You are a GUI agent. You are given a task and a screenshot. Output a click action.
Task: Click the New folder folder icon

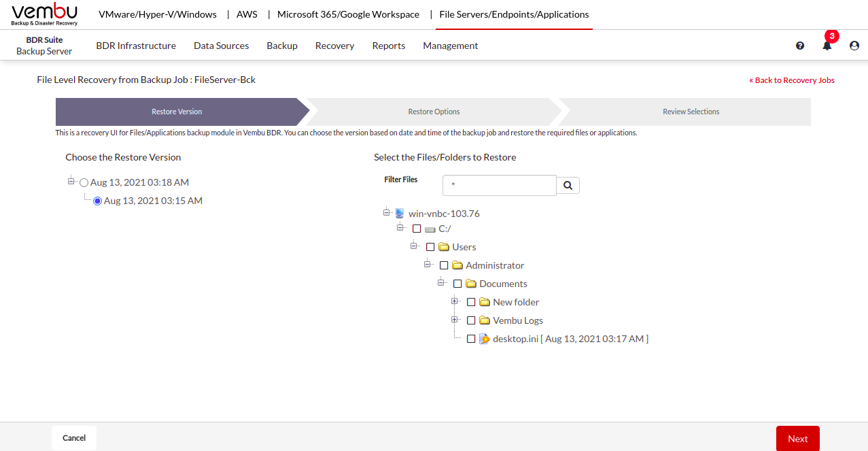(x=485, y=302)
